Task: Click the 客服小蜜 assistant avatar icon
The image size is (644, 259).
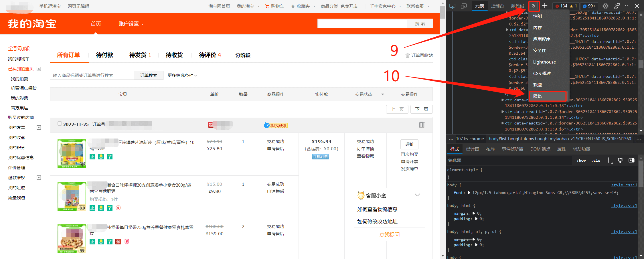Action: [x=361, y=195]
